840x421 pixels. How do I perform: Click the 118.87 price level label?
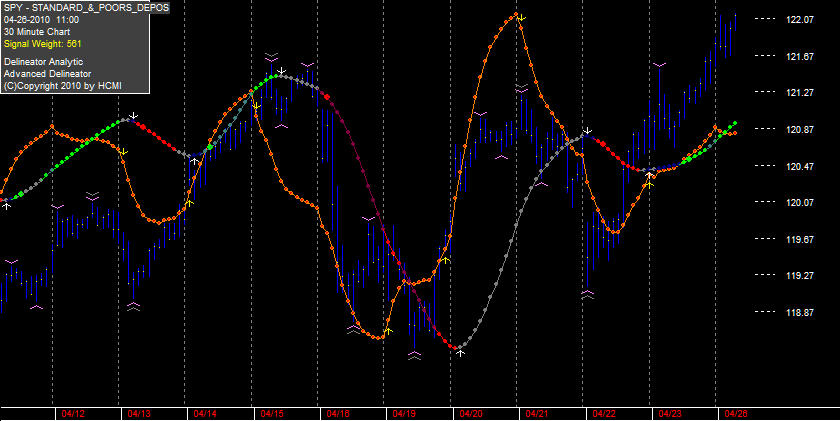coord(800,312)
